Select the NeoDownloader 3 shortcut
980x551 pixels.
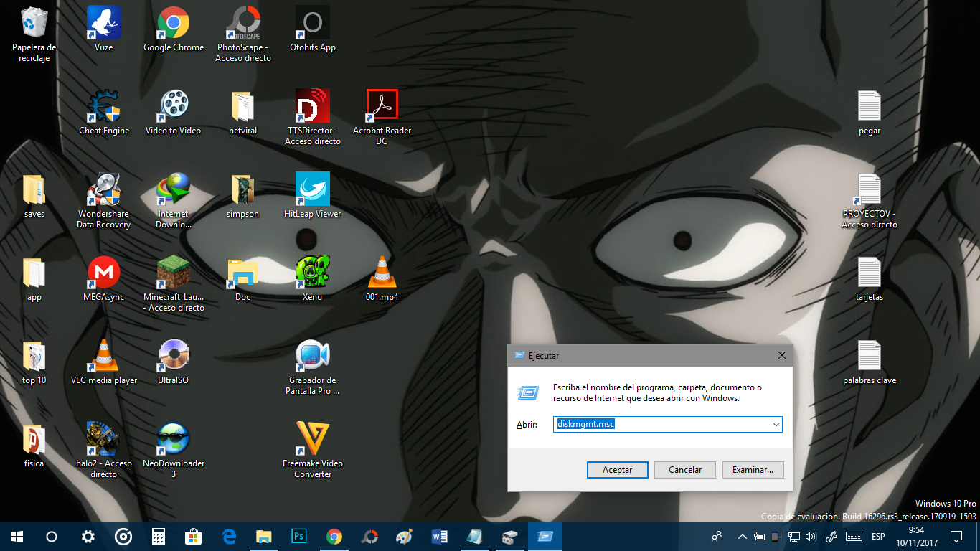[173, 450]
